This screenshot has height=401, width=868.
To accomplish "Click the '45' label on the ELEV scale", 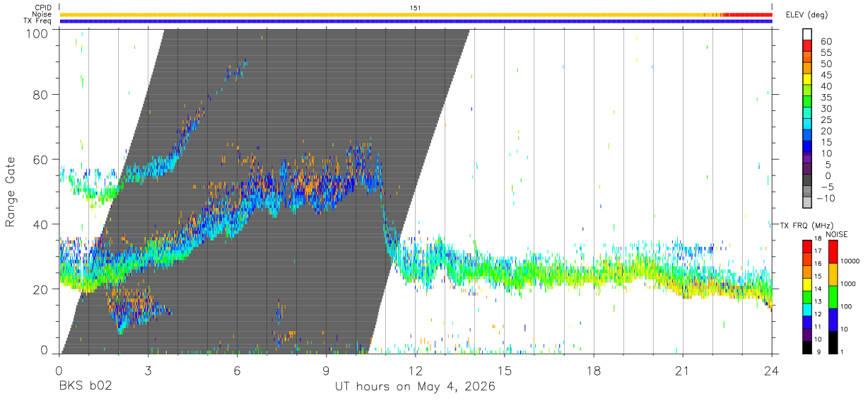I will 826,76.
